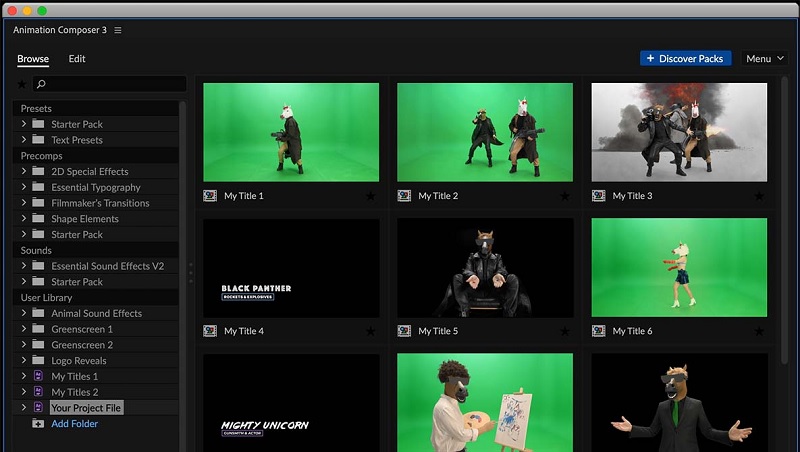The width and height of the screenshot is (800, 452).
Task: Switch to the Edit tab
Action: click(x=77, y=59)
